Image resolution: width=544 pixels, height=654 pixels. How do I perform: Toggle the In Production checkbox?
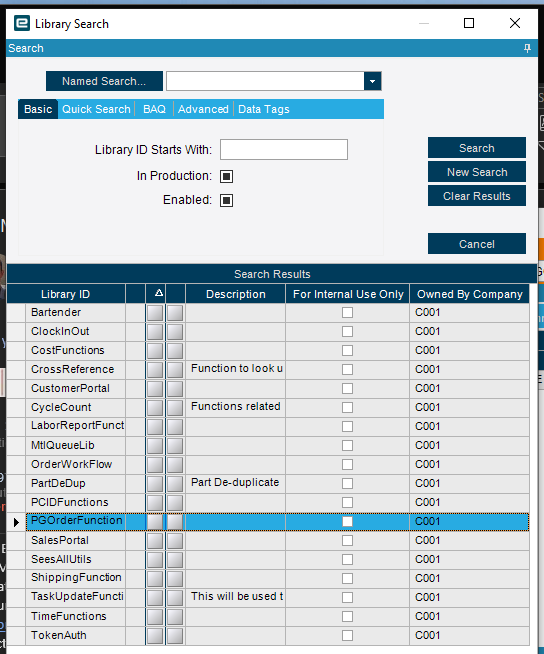point(227,176)
